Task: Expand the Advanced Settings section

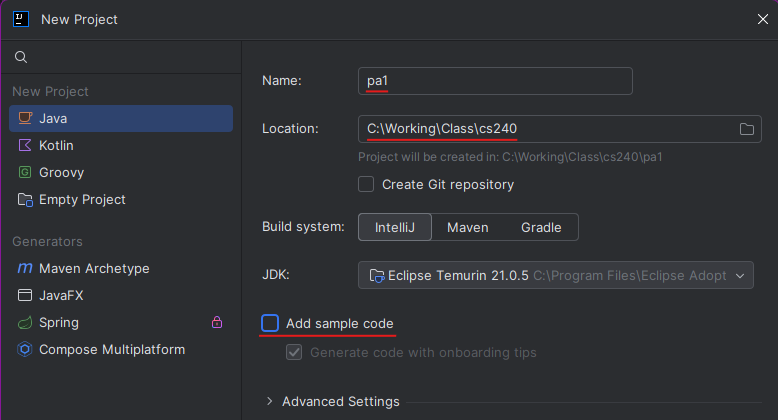Action: coord(269,401)
